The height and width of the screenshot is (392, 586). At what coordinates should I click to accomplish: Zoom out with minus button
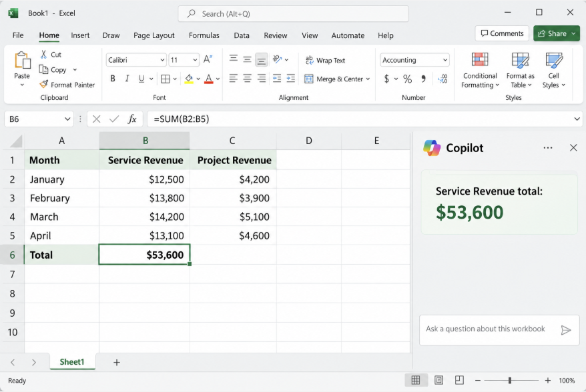(x=478, y=381)
